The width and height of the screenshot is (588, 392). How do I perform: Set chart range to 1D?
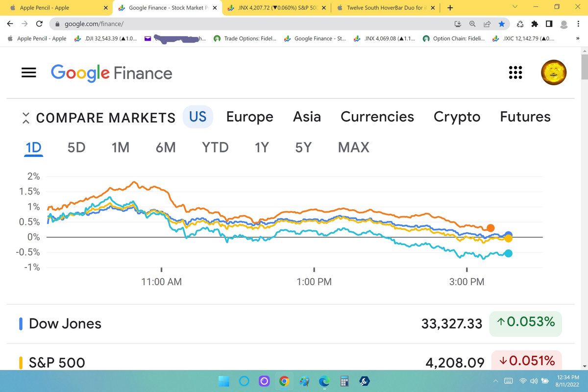(34, 147)
